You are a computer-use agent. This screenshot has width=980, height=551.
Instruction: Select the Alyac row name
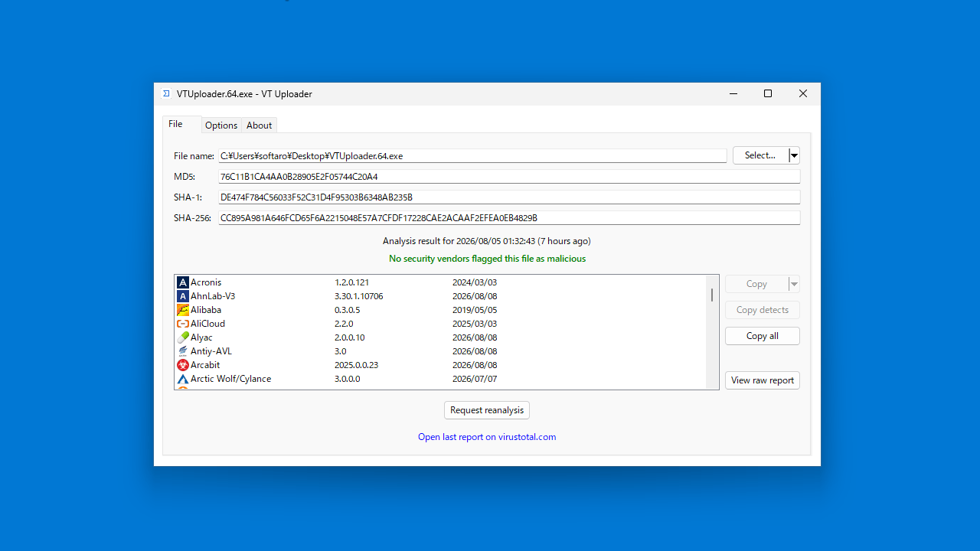click(201, 337)
